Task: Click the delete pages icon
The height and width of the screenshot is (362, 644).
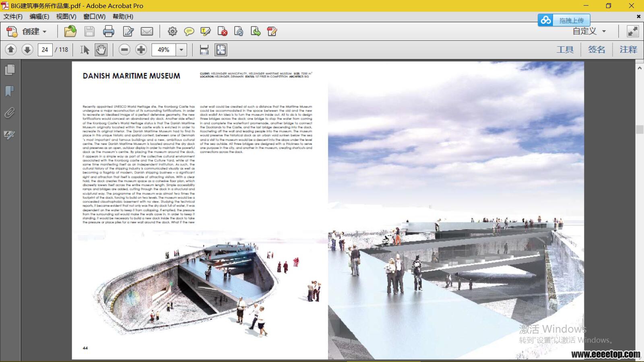Action: (x=222, y=31)
